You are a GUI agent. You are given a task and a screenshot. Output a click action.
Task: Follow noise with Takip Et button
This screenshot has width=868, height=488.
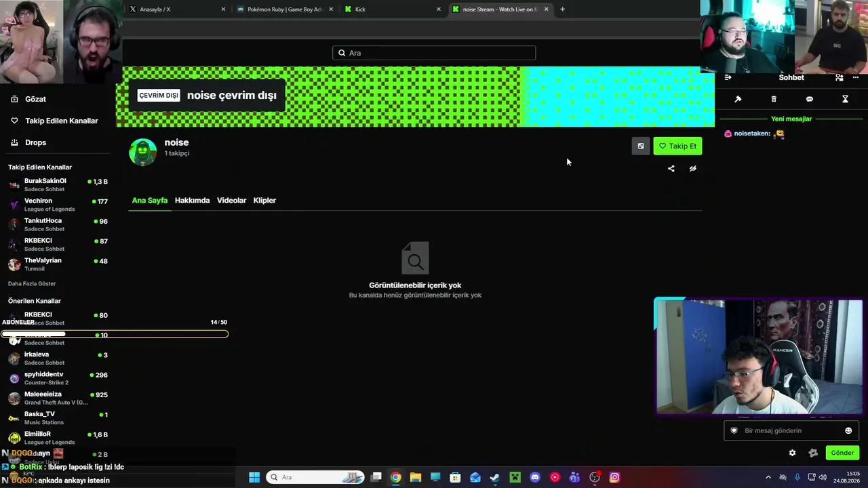point(677,146)
